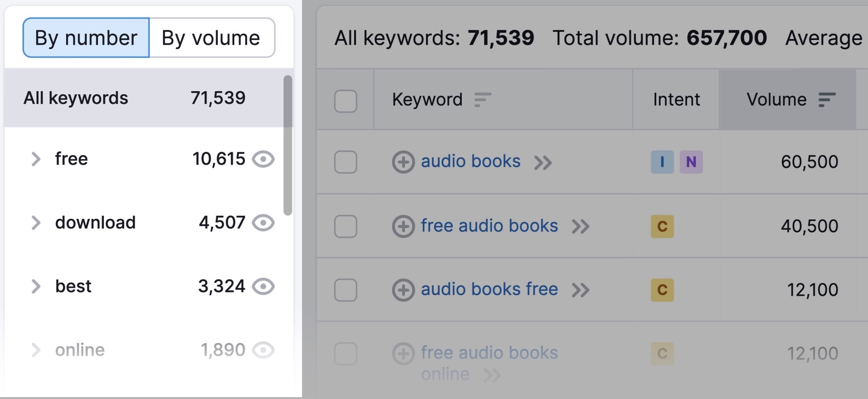
Task: Open double-arrow icon for 'audio books' keyword
Action: click(x=543, y=163)
